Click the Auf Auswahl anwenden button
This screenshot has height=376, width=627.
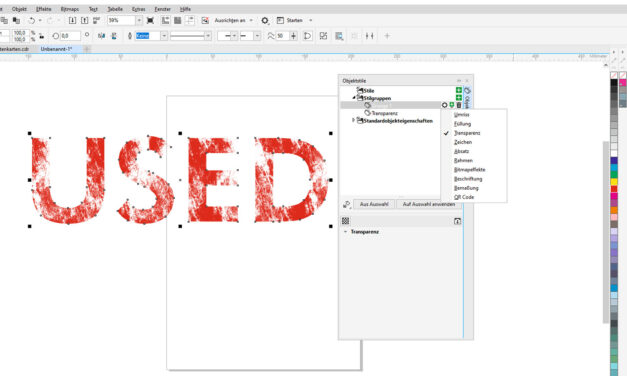[429, 204]
